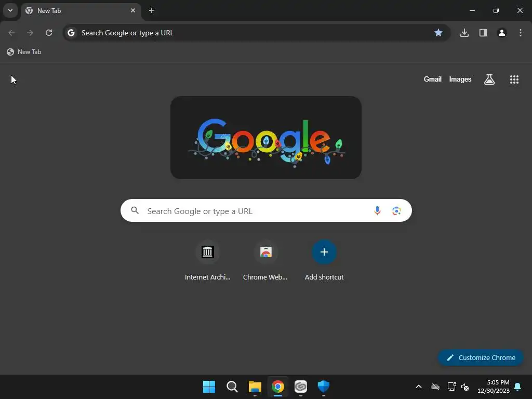Close the New Tab tab

pyautogui.click(x=133, y=10)
